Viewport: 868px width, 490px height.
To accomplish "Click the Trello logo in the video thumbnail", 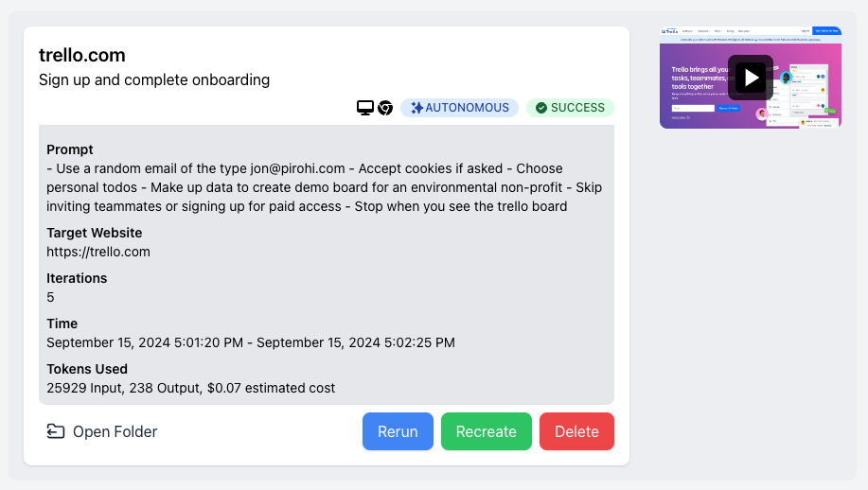I will coord(670,31).
